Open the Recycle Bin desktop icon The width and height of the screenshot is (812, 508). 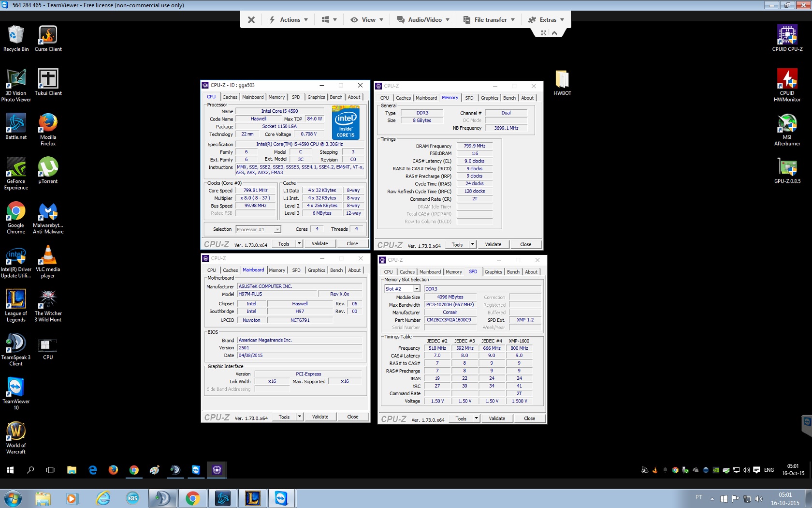(x=16, y=39)
